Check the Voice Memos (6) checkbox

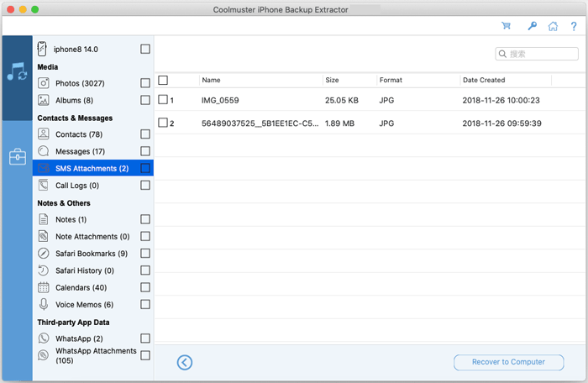coord(145,304)
